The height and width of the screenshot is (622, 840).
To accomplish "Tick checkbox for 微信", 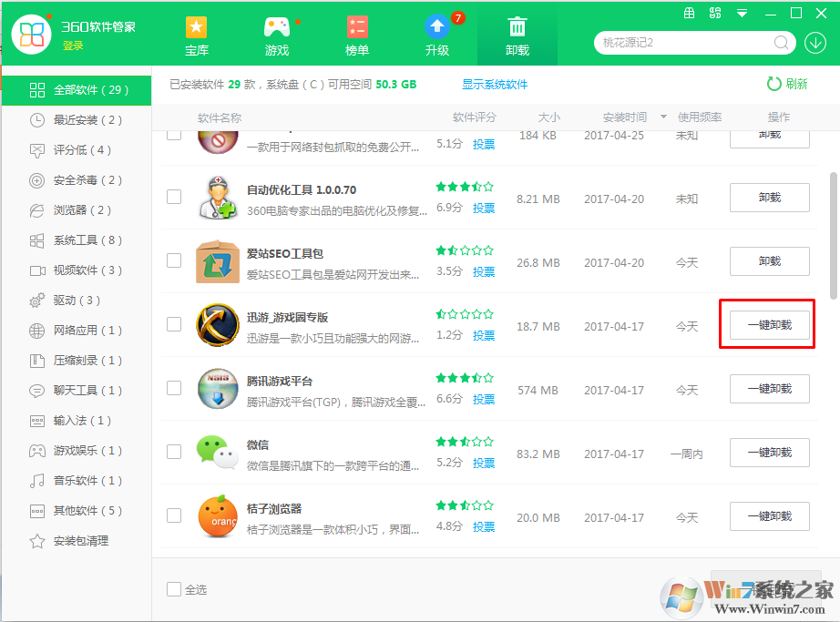I will [x=174, y=451].
